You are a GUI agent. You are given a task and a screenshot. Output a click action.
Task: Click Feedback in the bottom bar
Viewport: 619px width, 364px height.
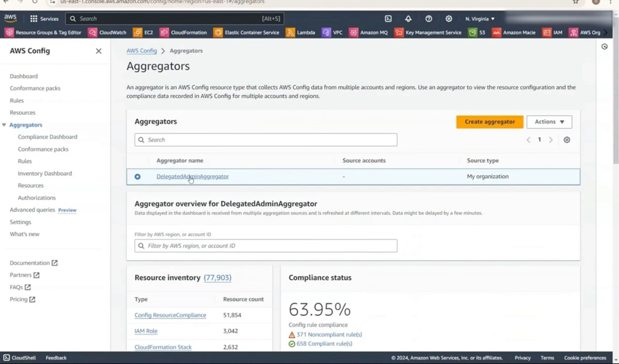tap(56, 358)
